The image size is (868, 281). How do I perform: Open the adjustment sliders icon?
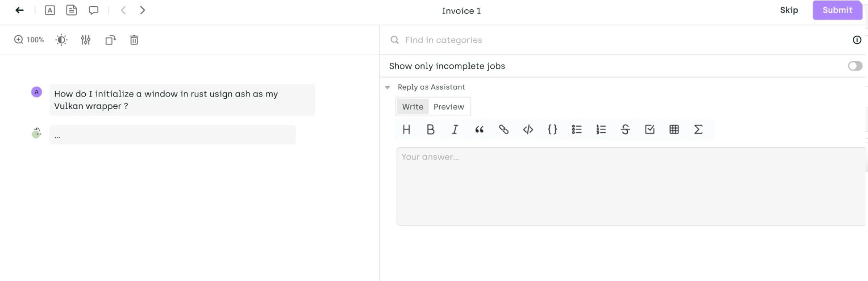click(x=86, y=40)
